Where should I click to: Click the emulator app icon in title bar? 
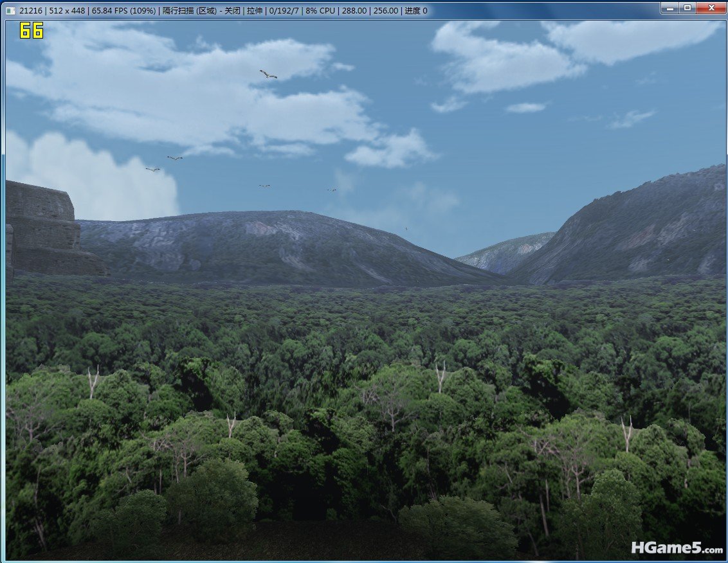(10, 10)
